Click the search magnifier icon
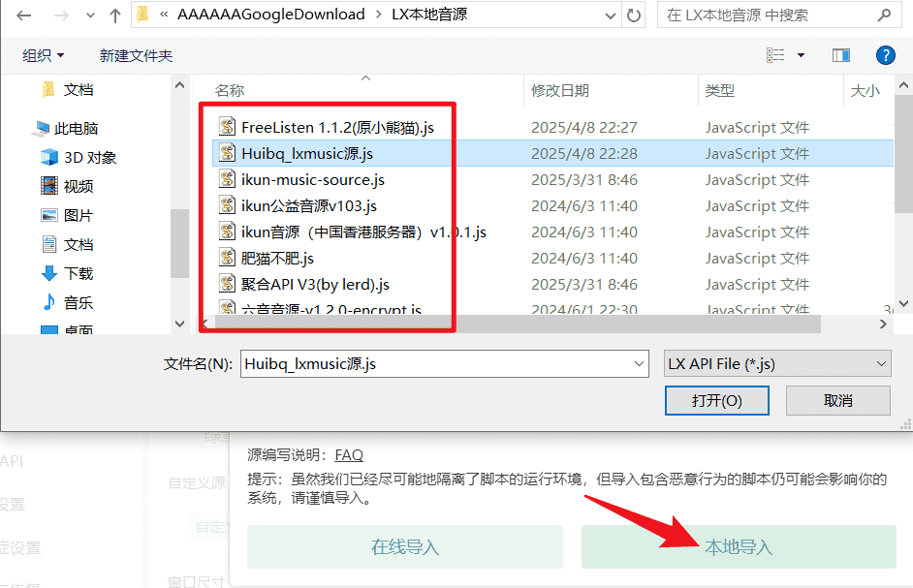913x588 pixels. click(x=884, y=15)
